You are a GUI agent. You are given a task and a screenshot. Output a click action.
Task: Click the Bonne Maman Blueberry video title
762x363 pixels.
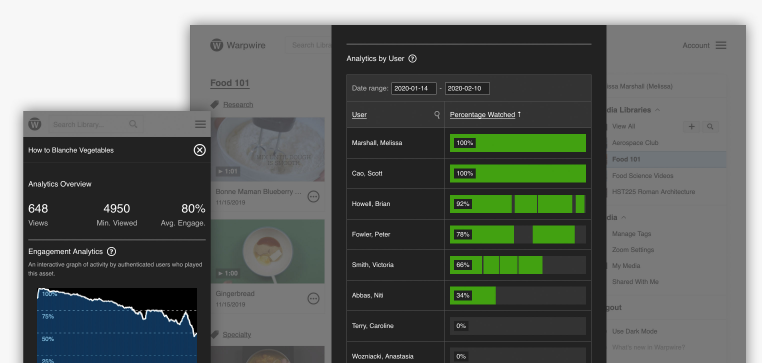click(x=259, y=191)
